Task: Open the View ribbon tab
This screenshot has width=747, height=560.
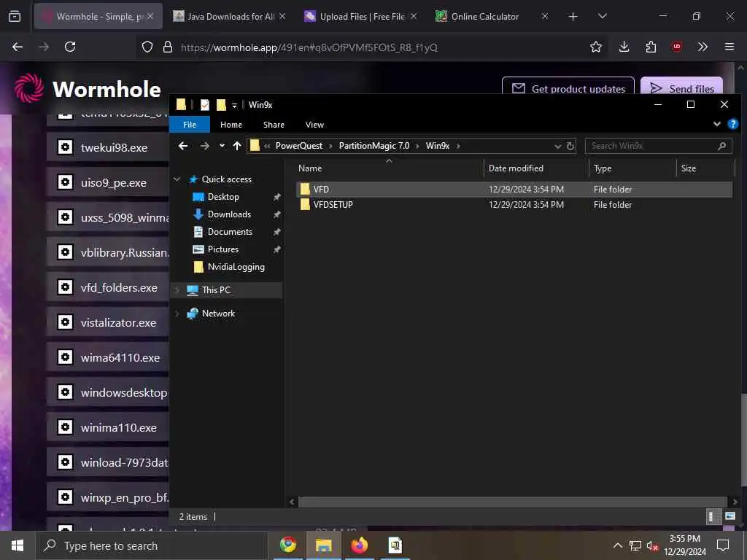Action: (x=314, y=125)
